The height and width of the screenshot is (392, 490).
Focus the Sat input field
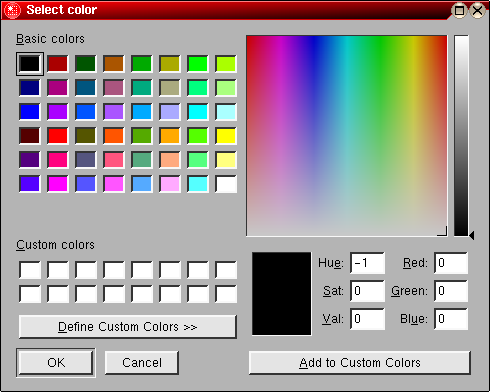coord(367,291)
